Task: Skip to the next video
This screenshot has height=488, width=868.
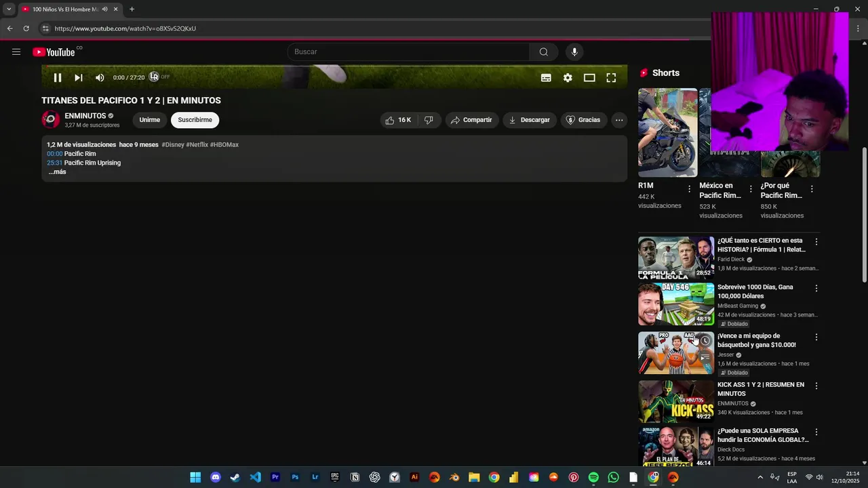Action: (79, 78)
